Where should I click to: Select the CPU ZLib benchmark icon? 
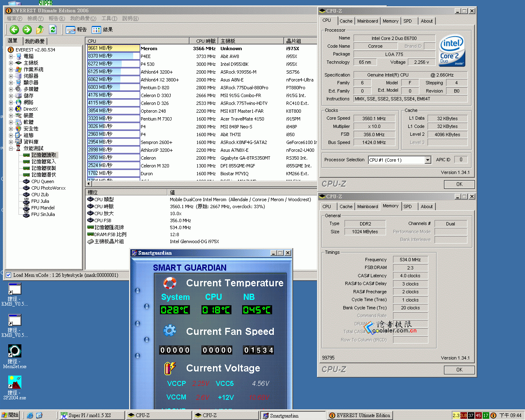point(26,195)
